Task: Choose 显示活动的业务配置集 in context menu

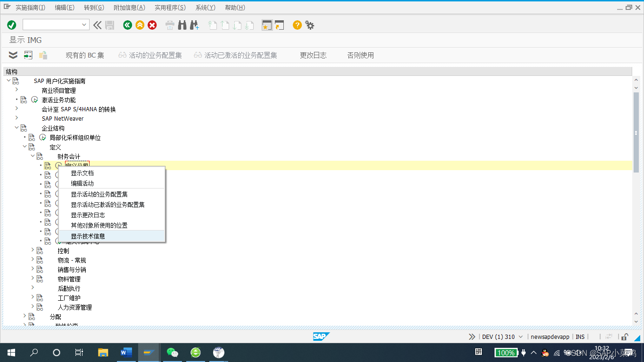Action: (x=112, y=194)
